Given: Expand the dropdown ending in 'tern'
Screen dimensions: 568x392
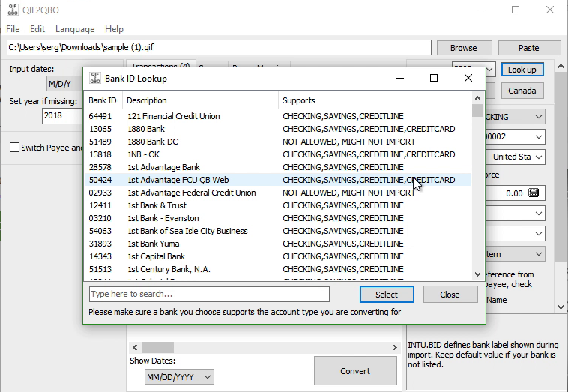Looking at the screenshot, I should click(515, 254).
